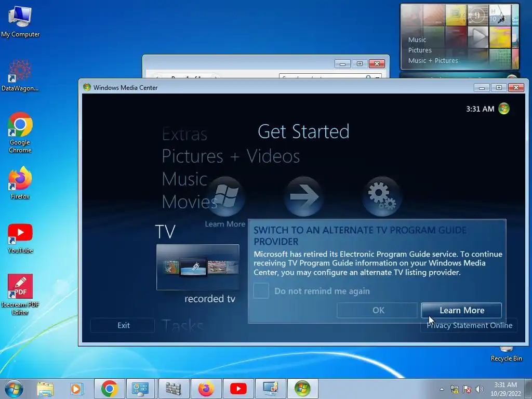Open the taskbar clock and date
Viewport: 532px width, 399px height.
coord(506,389)
